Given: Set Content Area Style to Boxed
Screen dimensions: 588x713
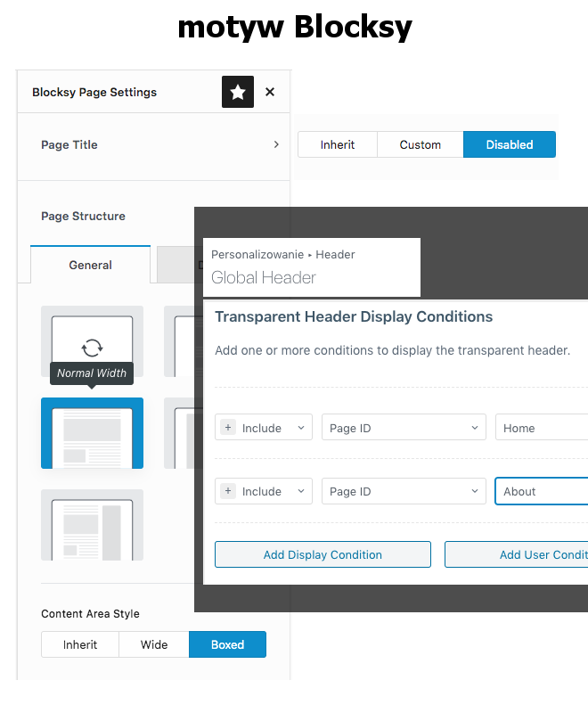Looking at the screenshot, I should [228, 644].
